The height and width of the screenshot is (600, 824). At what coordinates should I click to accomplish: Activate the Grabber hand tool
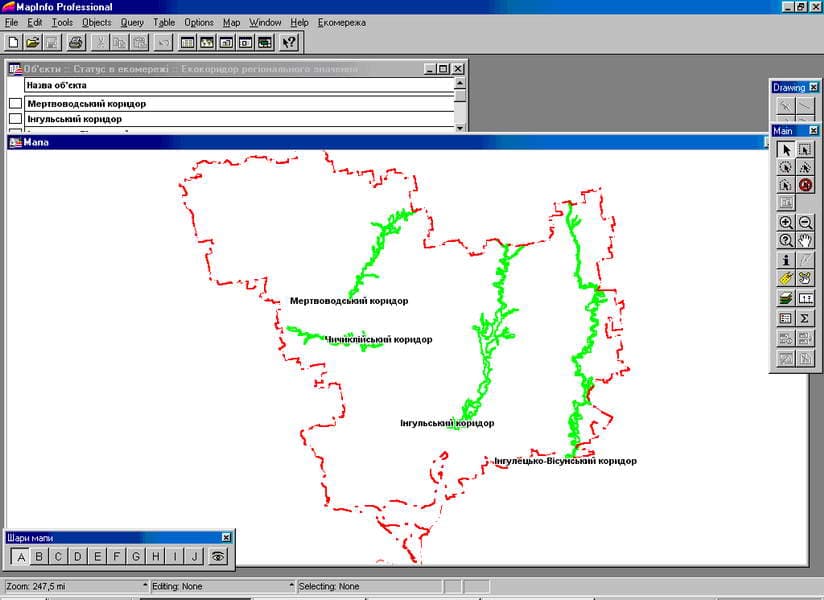click(x=805, y=241)
